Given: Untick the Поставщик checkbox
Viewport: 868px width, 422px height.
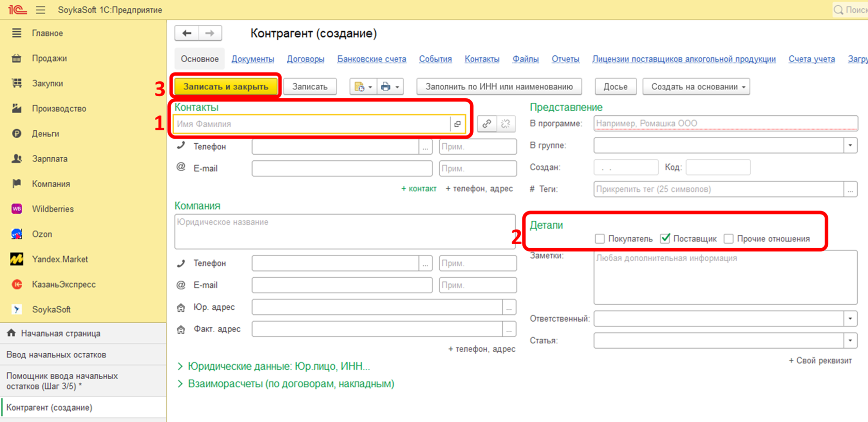Looking at the screenshot, I should point(665,238).
